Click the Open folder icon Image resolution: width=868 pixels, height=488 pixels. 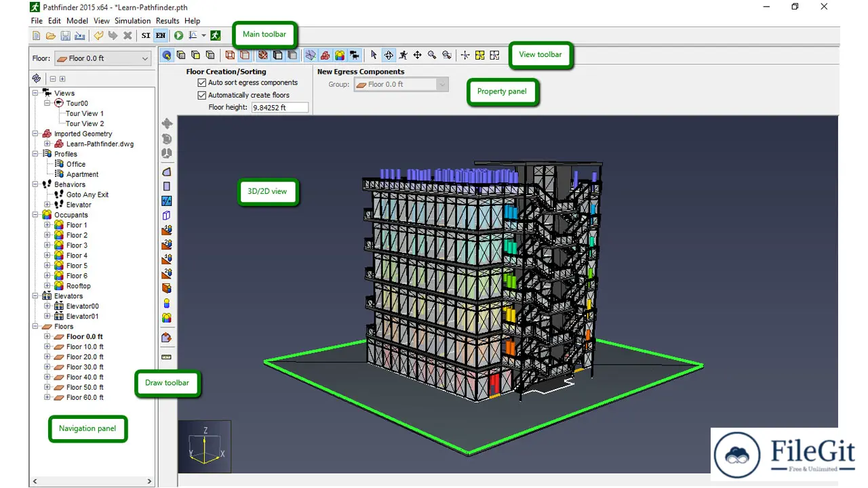(x=51, y=35)
